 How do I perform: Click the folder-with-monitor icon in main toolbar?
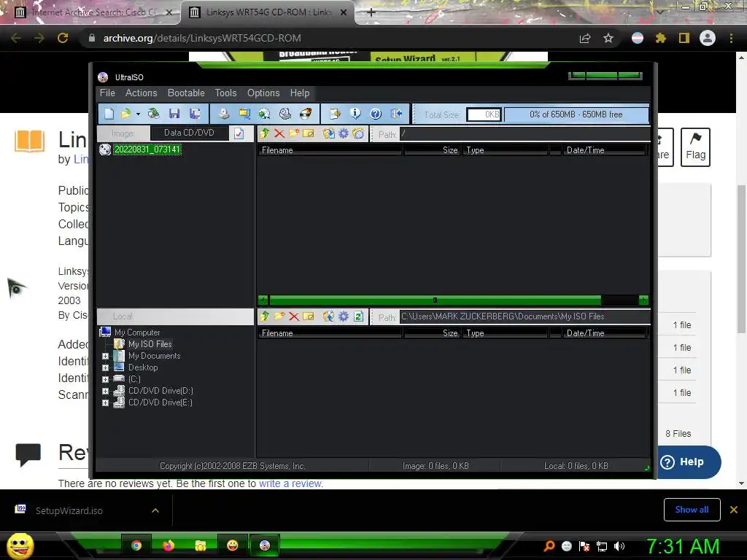click(244, 114)
